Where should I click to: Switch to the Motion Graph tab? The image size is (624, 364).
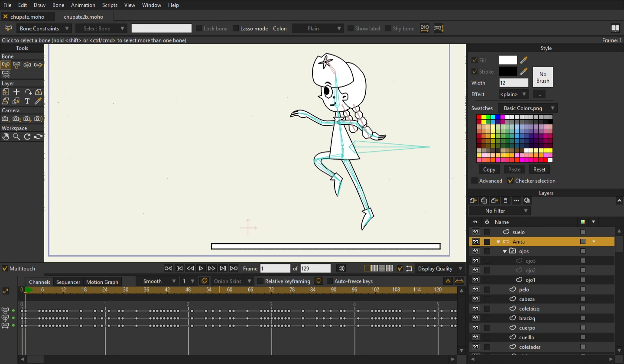coord(102,282)
